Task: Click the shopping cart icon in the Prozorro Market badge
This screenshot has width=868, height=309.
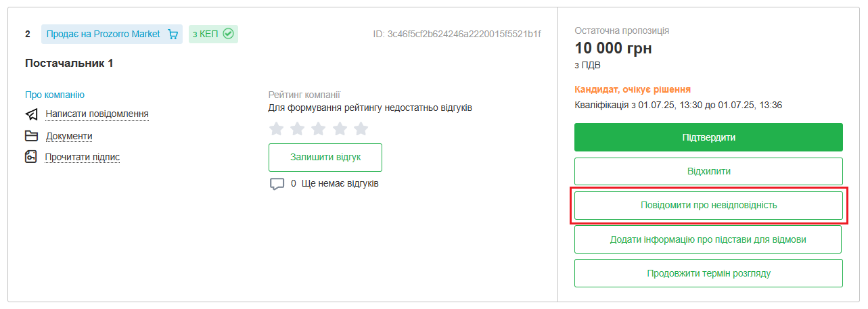Action: (x=173, y=34)
